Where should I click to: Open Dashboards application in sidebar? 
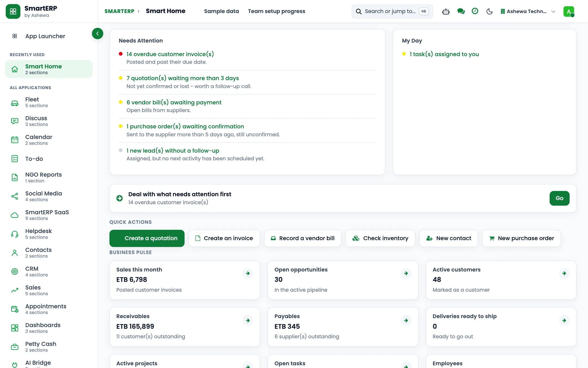pos(48,328)
